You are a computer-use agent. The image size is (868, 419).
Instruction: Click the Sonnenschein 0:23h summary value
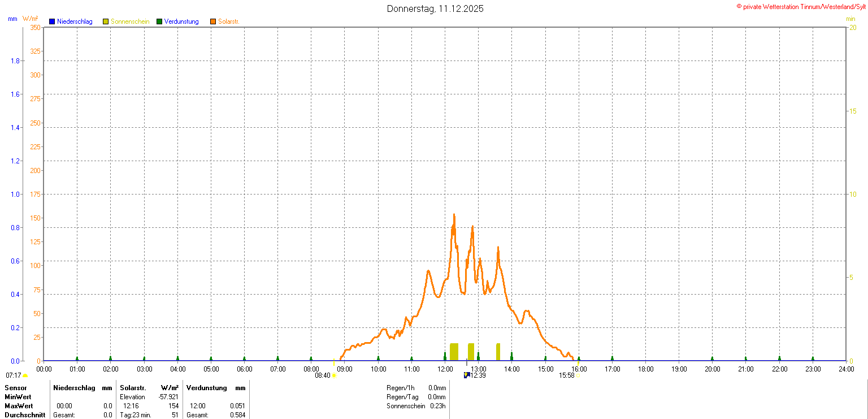coord(437,406)
